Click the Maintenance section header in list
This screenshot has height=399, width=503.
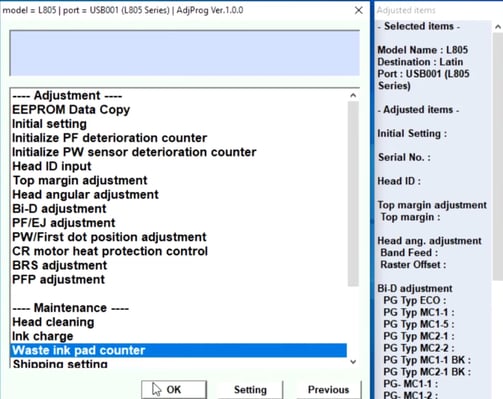(x=70, y=308)
